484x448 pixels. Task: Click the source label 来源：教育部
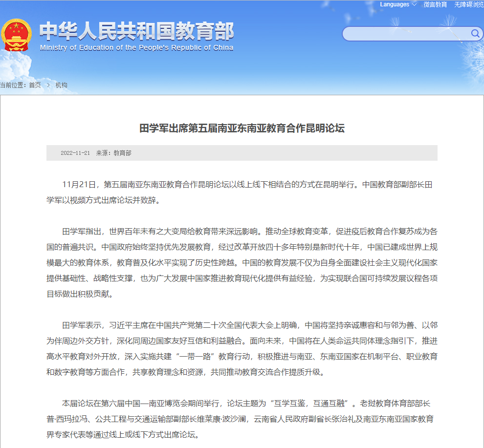pos(113,153)
